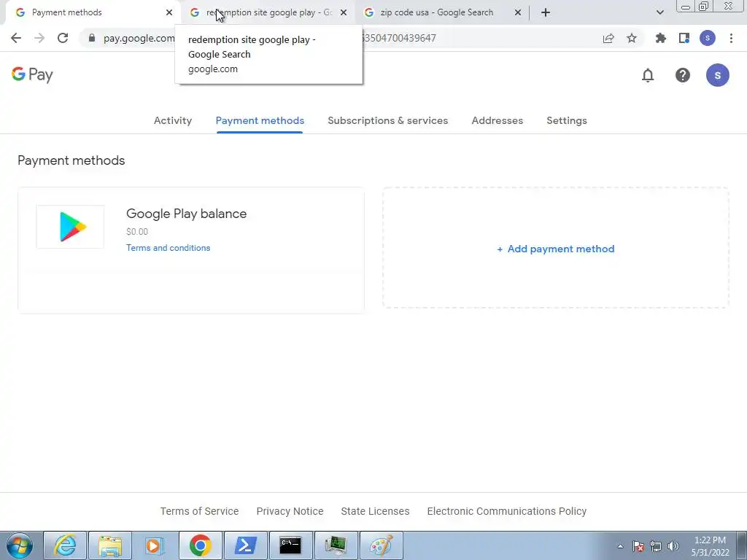Viewport: 747px width, 560px height.
Task: Click the browser forward arrow
Action: coord(39,38)
